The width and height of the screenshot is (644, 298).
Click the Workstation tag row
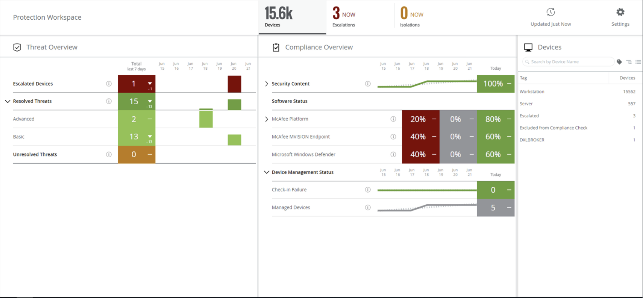580,92
